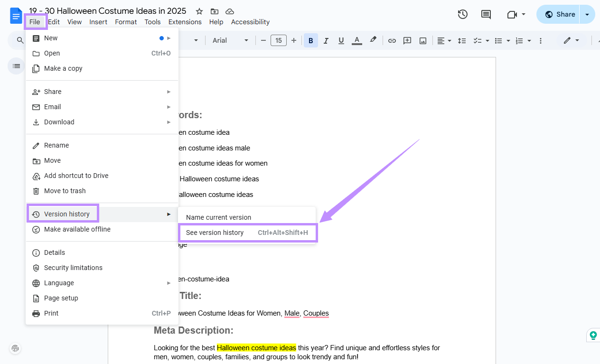600x364 pixels.
Task: Apply italic formatting
Action: coord(326,40)
